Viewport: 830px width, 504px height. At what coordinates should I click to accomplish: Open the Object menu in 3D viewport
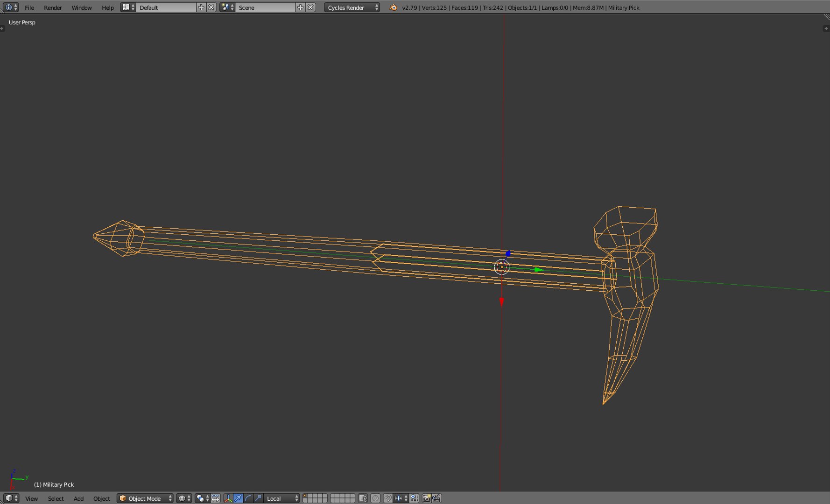(x=101, y=498)
